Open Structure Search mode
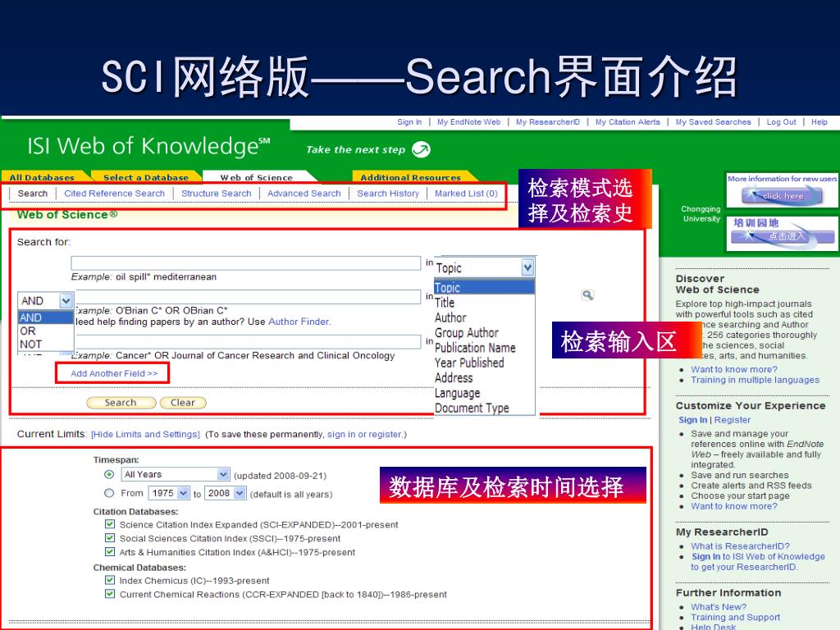The height and width of the screenshot is (630, 840). click(x=217, y=194)
